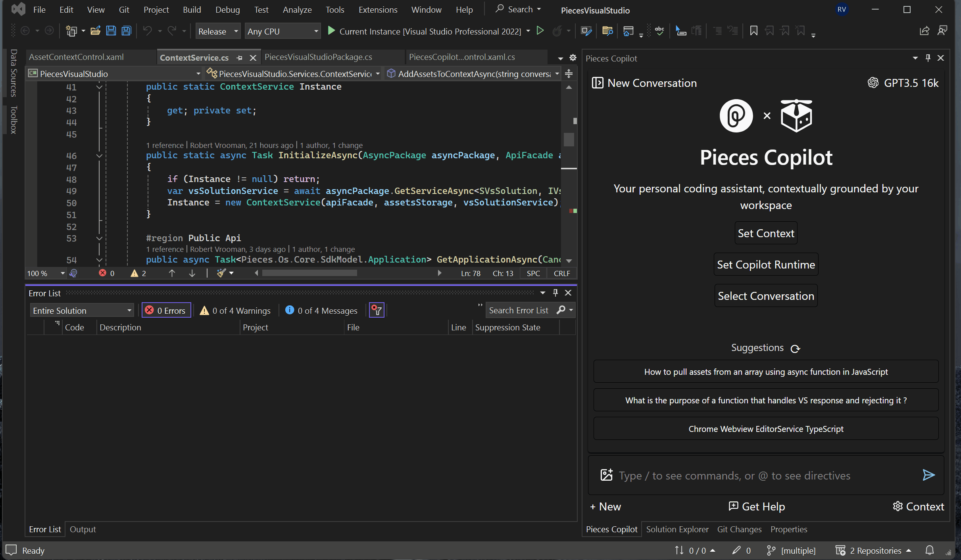Send the Copilot message with the paper plane
Image resolution: width=961 pixels, height=560 pixels.
(928, 475)
